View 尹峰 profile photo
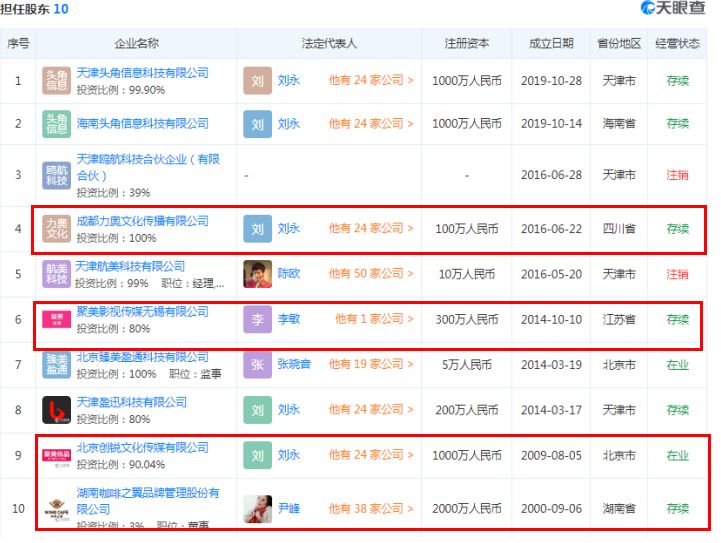 tap(258, 509)
